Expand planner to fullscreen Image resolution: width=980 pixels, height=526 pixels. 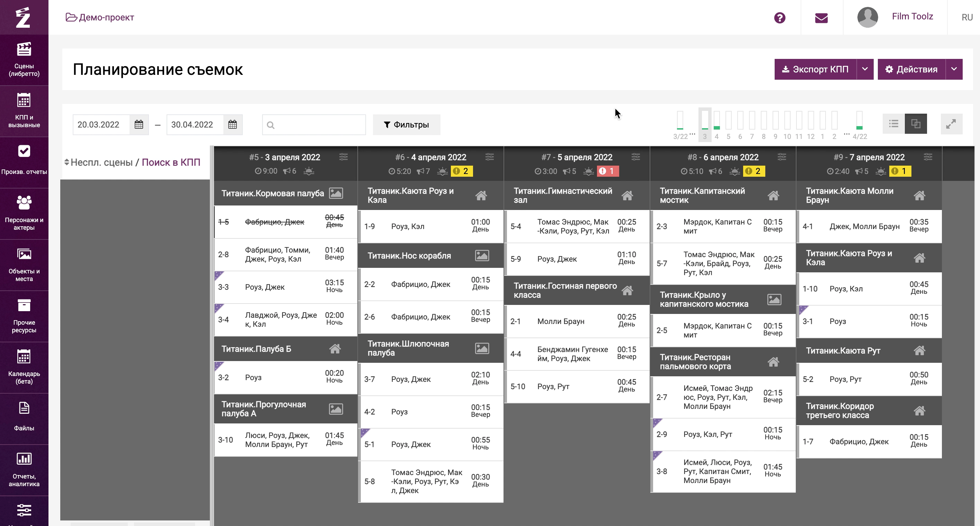tap(951, 124)
